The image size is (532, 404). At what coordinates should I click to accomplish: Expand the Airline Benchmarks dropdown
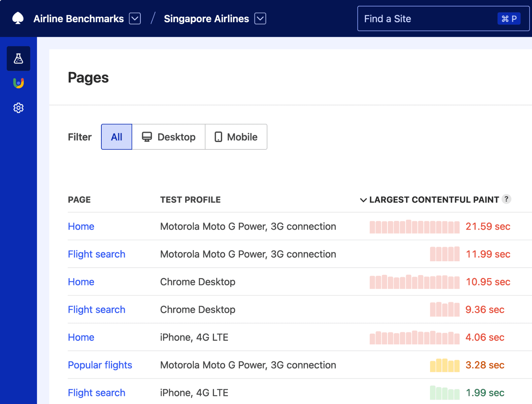[x=135, y=19]
